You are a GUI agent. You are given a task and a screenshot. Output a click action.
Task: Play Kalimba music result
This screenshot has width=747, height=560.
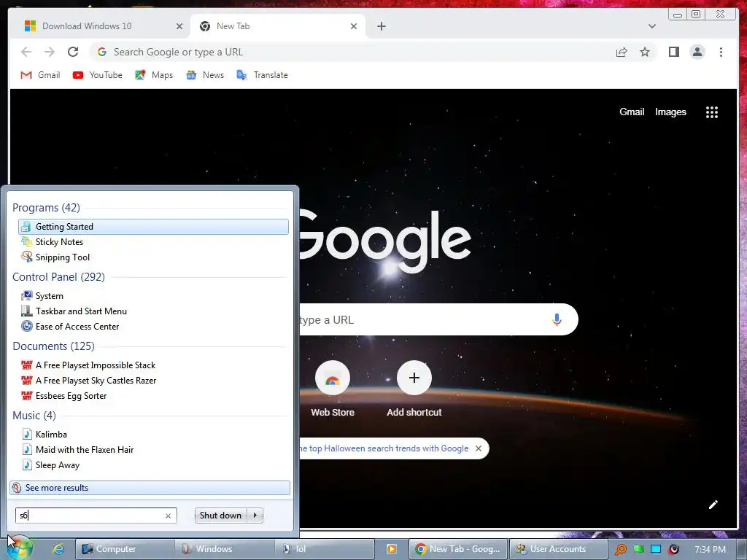153,435
